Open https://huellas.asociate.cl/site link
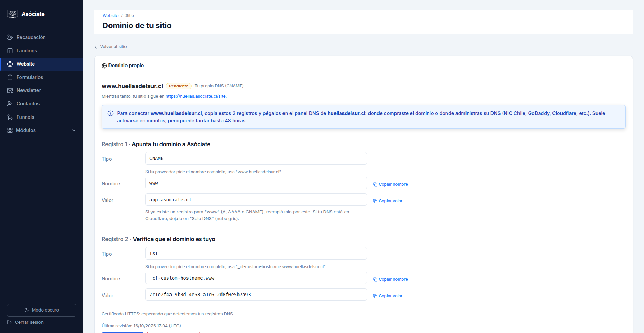644x333 pixels. pyautogui.click(x=195, y=96)
